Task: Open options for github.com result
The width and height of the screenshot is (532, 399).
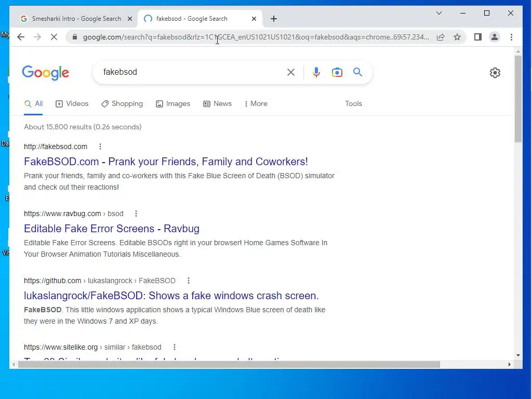Action: [188, 281]
